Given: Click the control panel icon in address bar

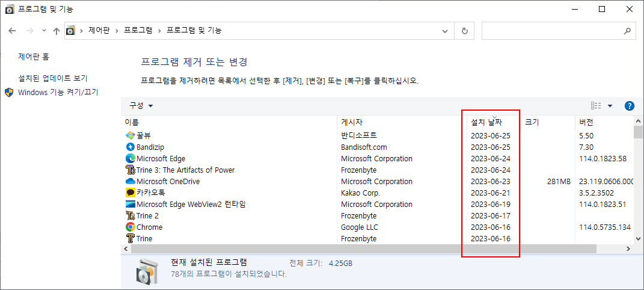Looking at the screenshot, I should tap(71, 31).
